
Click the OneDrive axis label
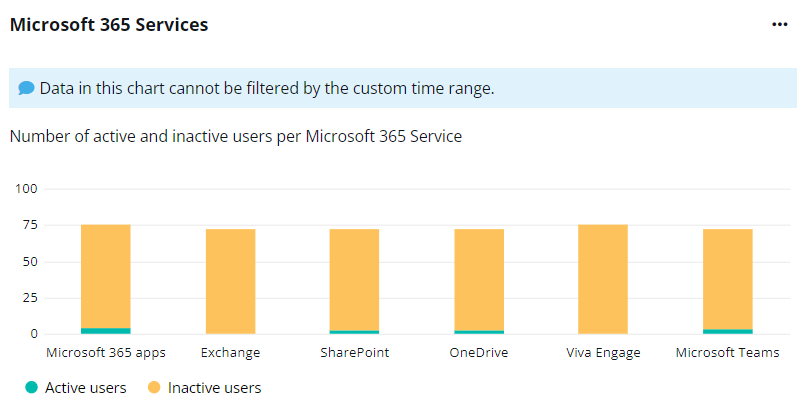479,353
